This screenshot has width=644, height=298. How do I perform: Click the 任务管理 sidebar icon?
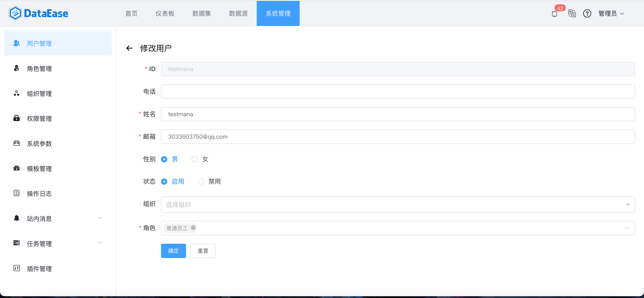point(17,243)
